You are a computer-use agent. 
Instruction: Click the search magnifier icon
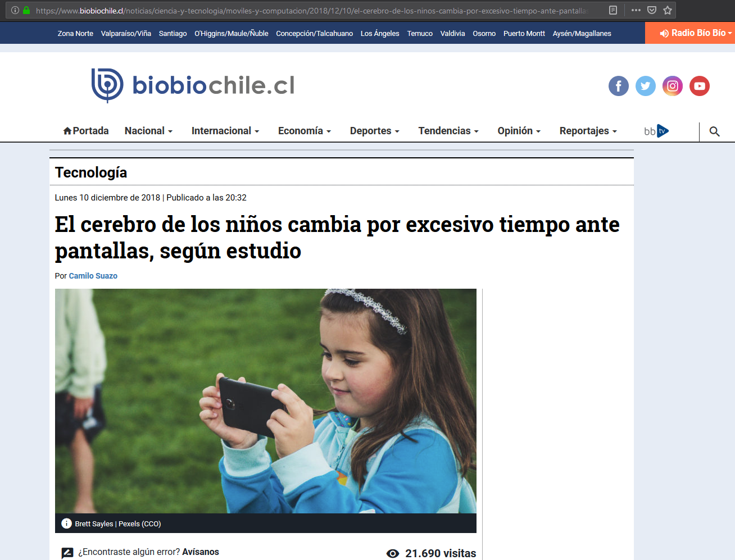pos(714,131)
